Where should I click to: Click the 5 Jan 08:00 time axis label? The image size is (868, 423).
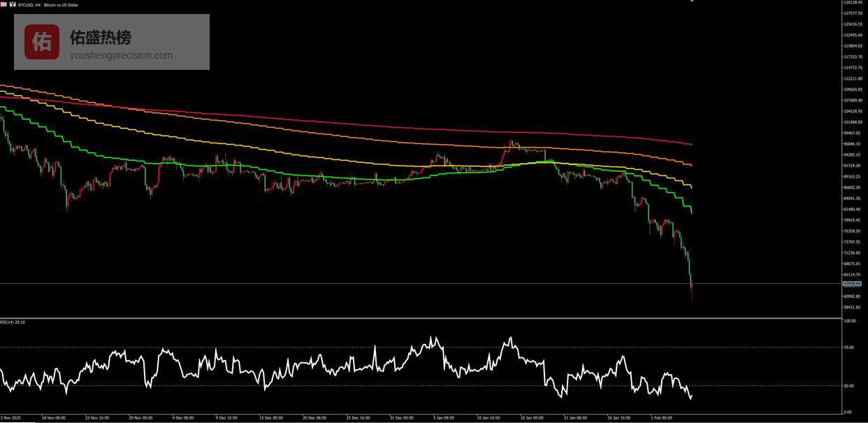tap(444, 418)
